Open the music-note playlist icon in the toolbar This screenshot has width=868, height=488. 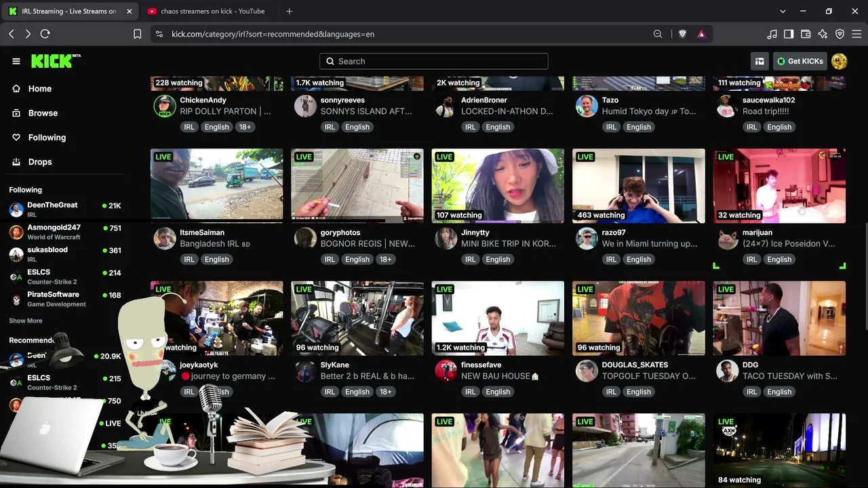point(772,34)
